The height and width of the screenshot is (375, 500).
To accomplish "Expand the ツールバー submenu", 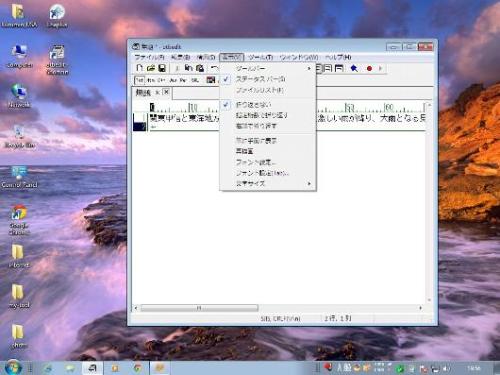I will 268,68.
